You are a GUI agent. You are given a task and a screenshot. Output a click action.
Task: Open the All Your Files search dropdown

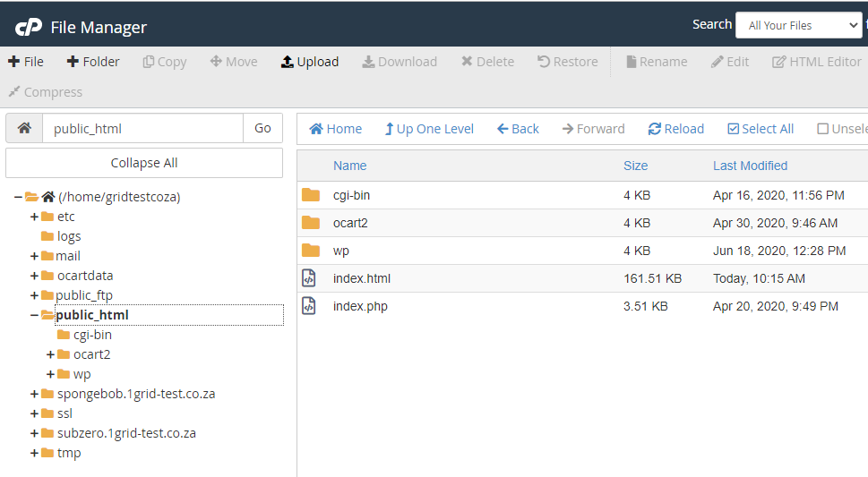[799, 25]
